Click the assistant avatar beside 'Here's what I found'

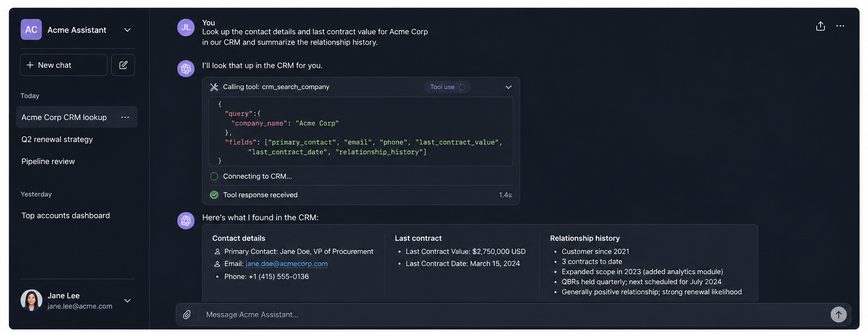186,221
